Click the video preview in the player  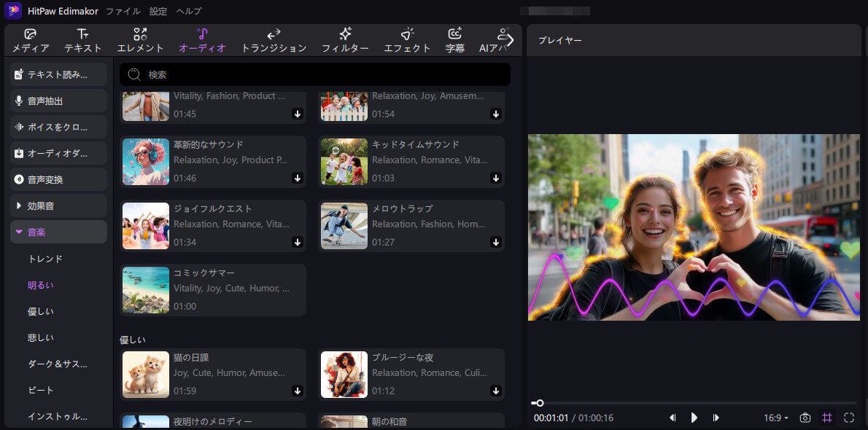[x=694, y=227]
